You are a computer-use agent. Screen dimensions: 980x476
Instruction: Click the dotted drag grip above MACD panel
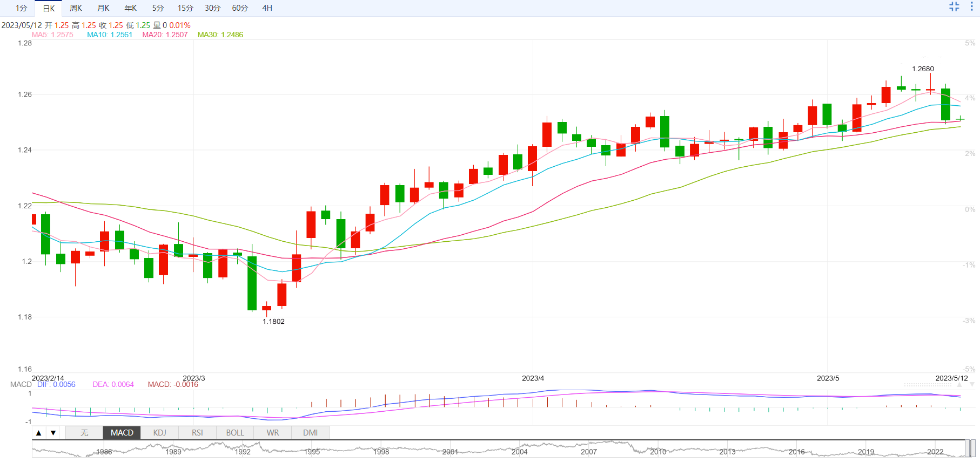(928, 385)
